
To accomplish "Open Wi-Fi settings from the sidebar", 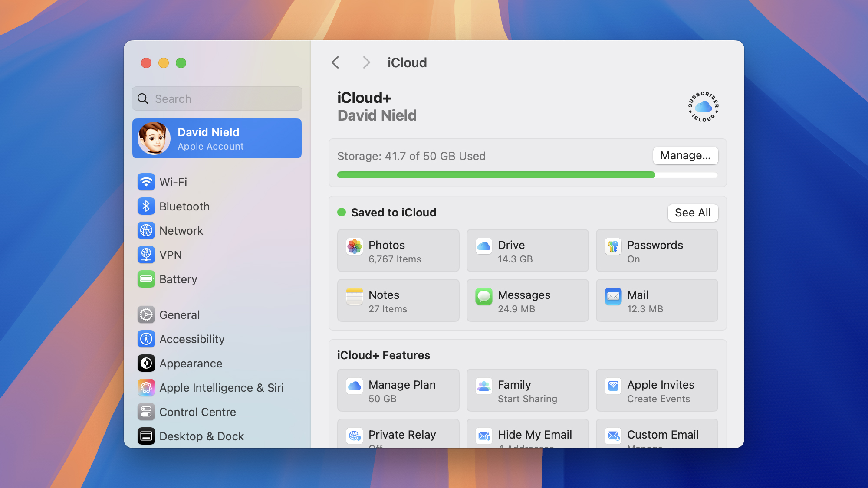I will pyautogui.click(x=147, y=182).
